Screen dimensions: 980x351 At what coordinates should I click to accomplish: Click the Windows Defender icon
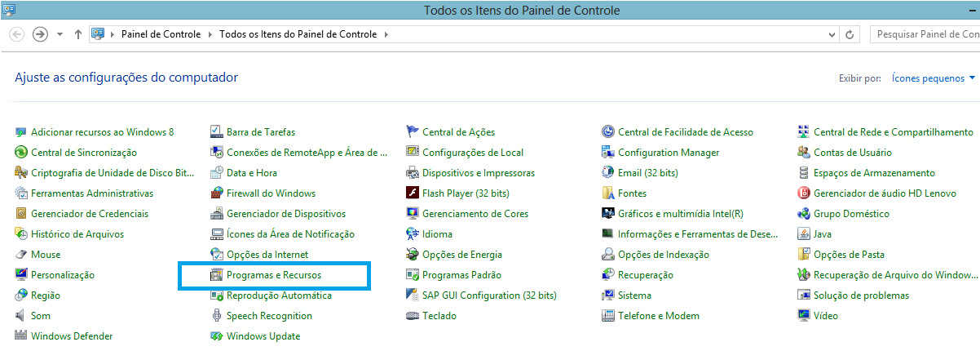coord(21,336)
